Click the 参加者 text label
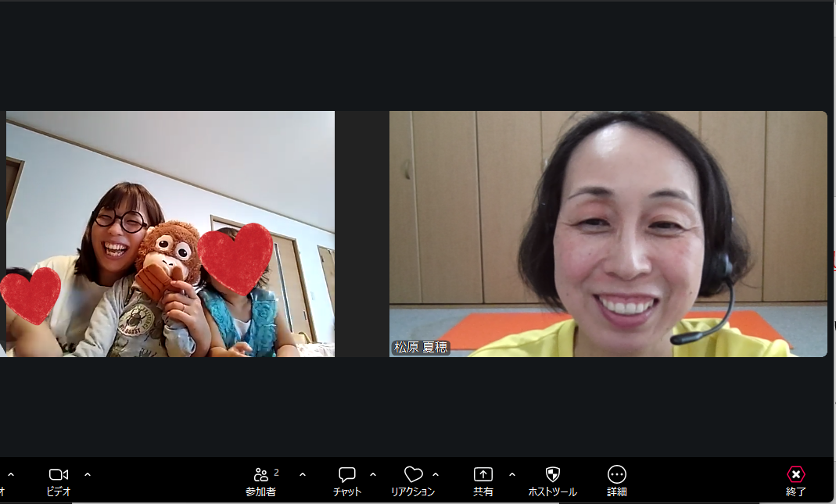This screenshot has height=504, width=836. [260, 491]
